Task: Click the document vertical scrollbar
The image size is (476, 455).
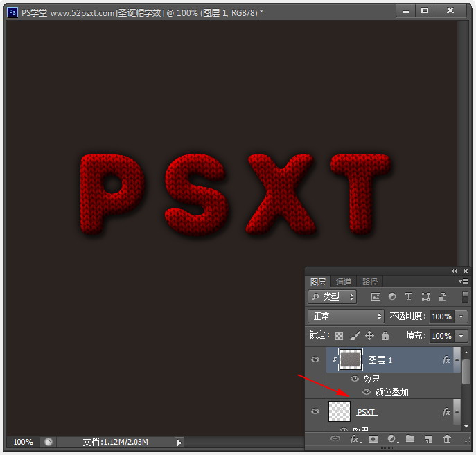Action: click(x=463, y=143)
